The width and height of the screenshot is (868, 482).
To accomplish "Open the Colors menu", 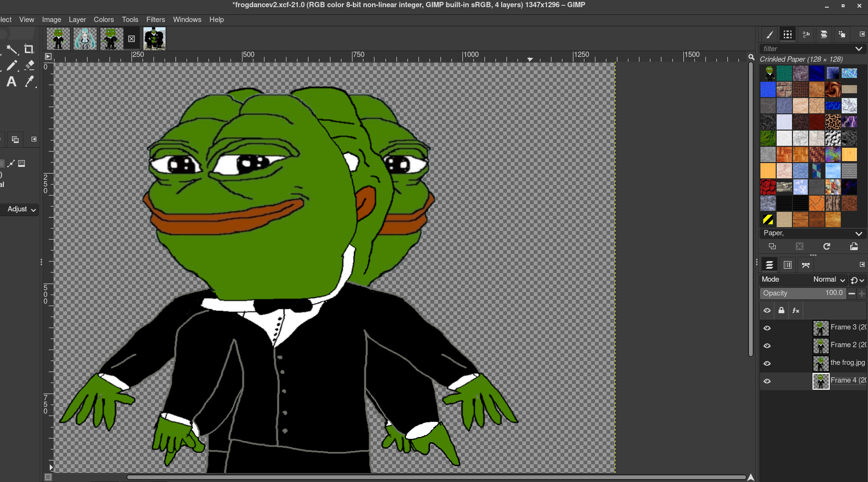I will [x=104, y=20].
